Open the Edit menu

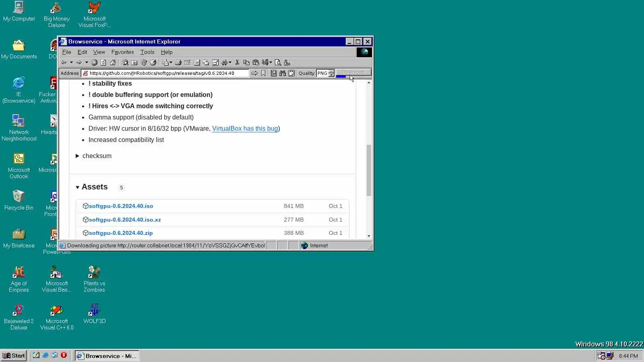[82, 52]
